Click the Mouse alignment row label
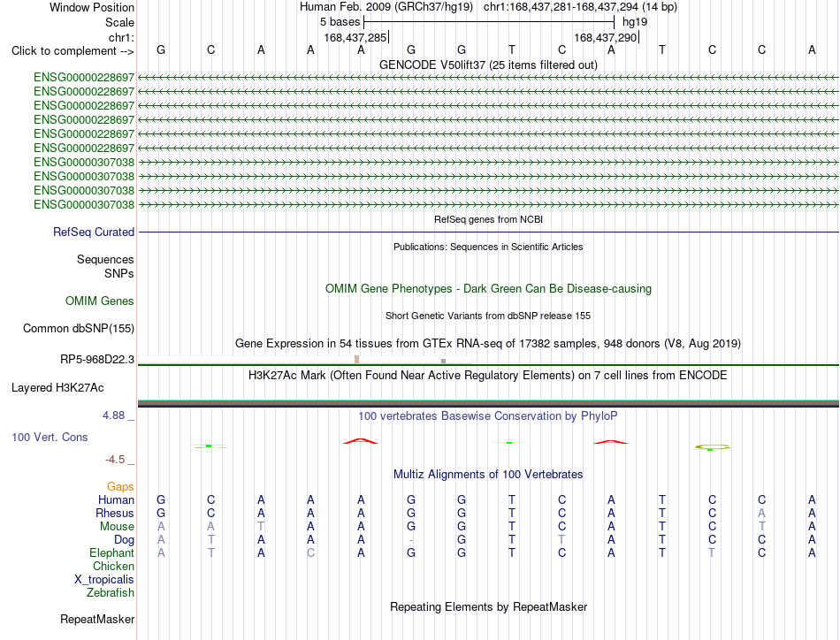This screenshot has width=840, height=640. pos(117,527)
